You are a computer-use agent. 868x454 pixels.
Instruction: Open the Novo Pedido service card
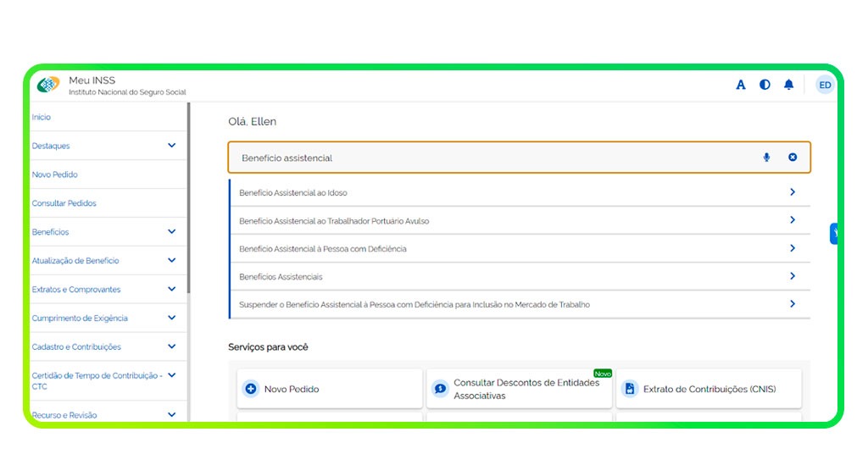point(330,389)
